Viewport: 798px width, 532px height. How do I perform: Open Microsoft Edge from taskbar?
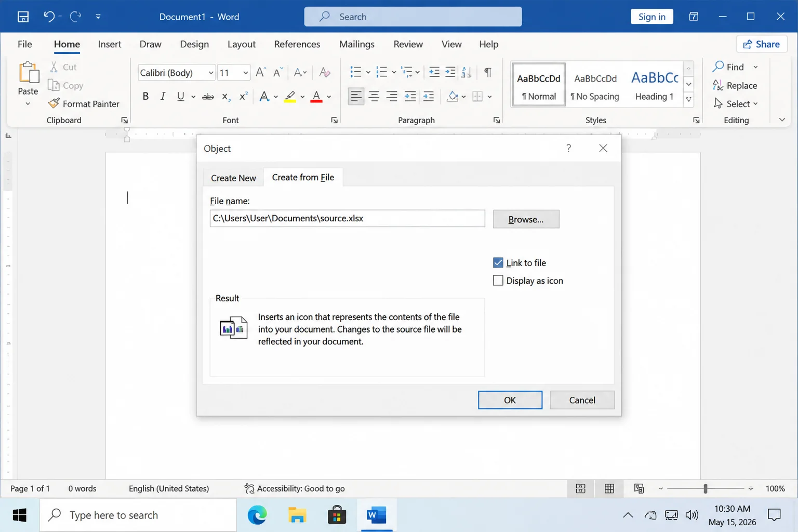[x=257, y=515]
